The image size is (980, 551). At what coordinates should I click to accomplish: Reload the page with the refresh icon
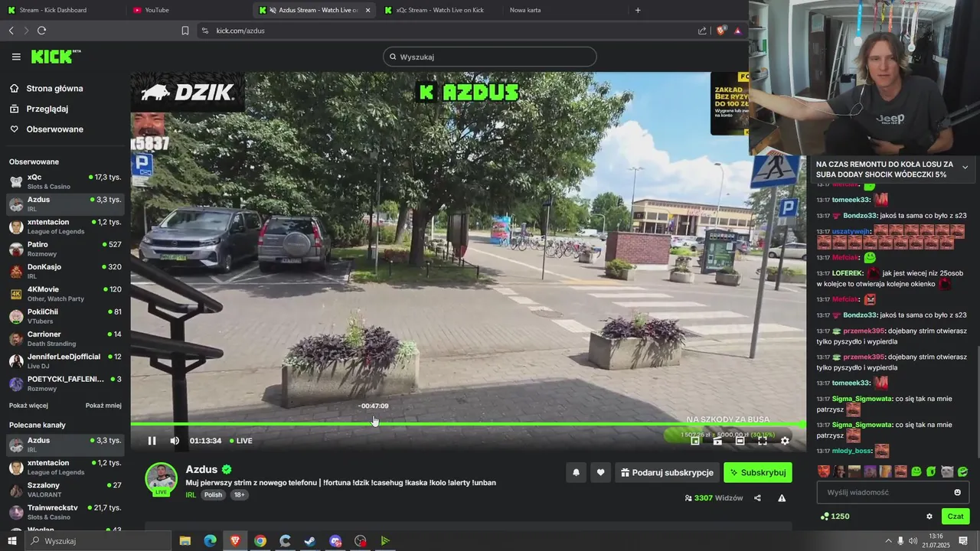pos(41,31)
